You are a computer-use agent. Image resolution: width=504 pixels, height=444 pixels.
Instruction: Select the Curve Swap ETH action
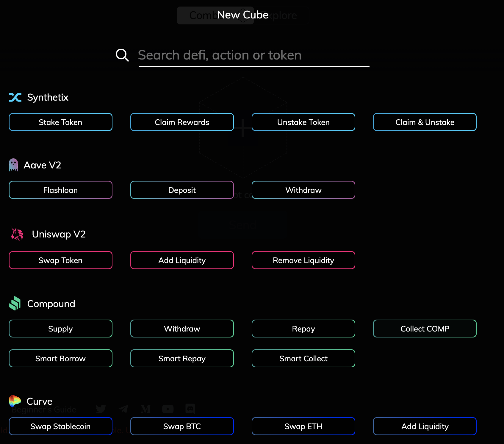coord(303,426)
